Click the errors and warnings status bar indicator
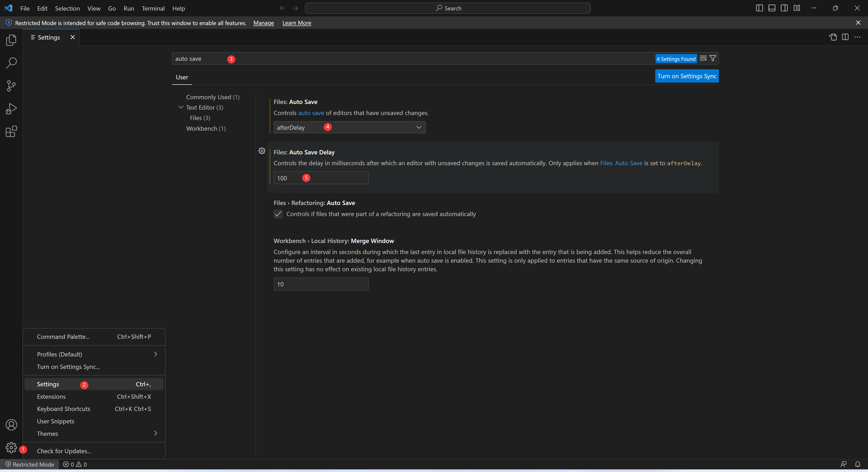 [x=75, y=464]
